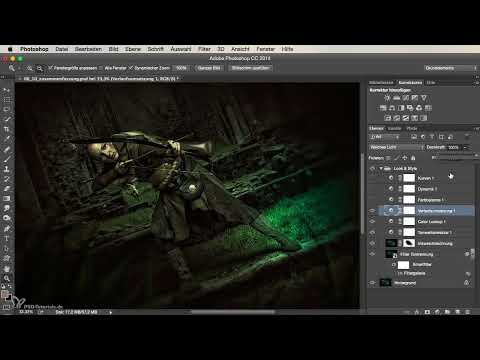Screen dimensions: 480x360
Task: Click the 100% zoom button
Action: (x=181, y=68)
